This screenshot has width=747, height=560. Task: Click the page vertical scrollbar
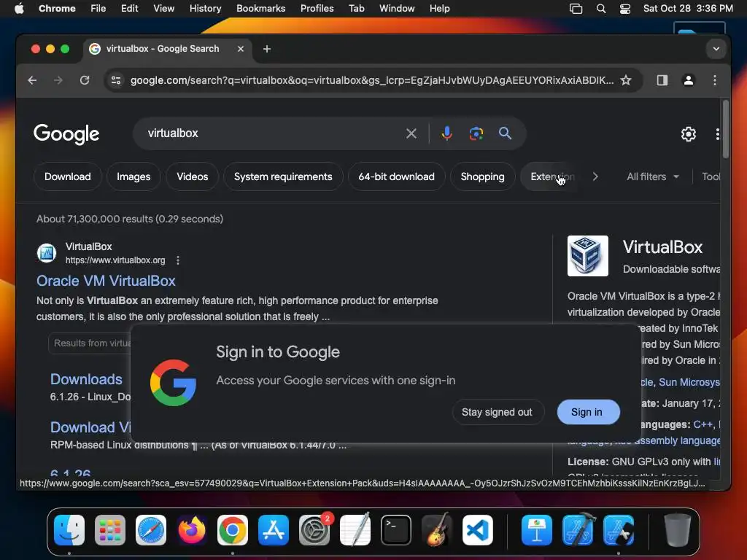click(x=725, y=129)
